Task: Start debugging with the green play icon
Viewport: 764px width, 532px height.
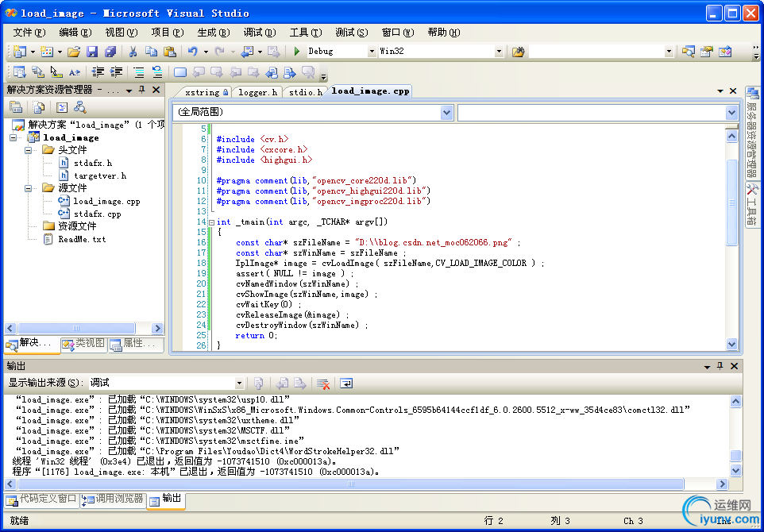Action: pyautogui.click(x=297, y=51)
